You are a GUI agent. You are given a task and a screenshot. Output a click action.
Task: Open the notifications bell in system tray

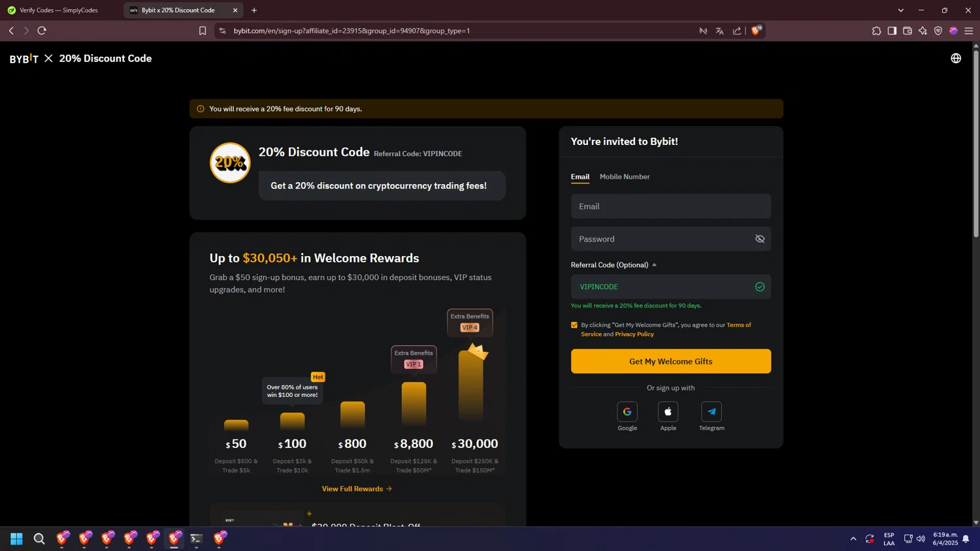966,539
